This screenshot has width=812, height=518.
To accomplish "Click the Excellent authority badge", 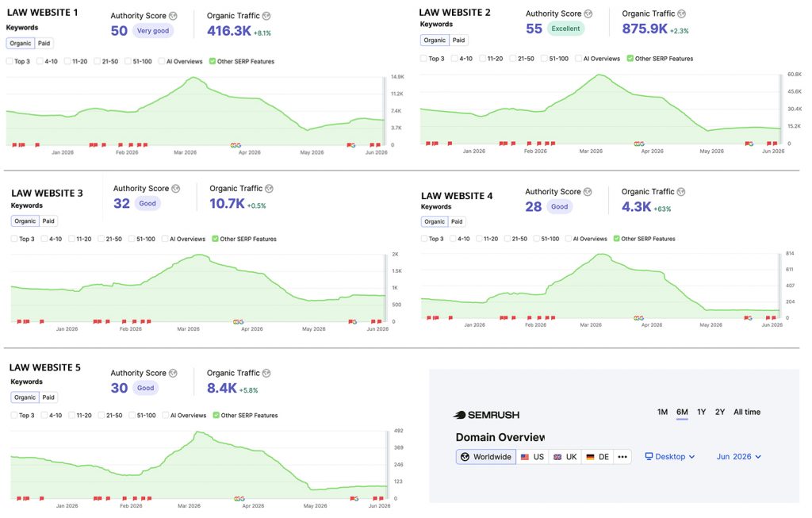I will (565, 29).
